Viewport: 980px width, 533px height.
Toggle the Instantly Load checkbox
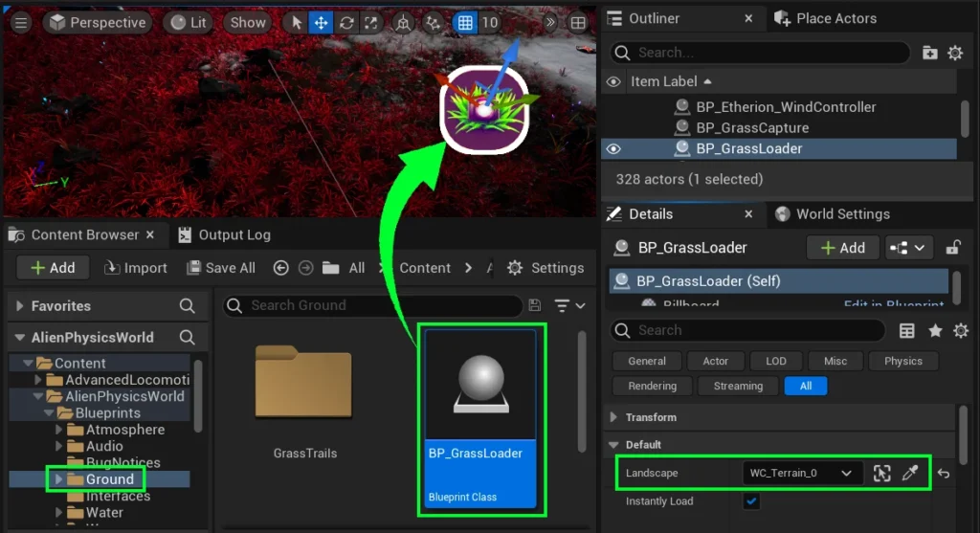pos(751,501)
